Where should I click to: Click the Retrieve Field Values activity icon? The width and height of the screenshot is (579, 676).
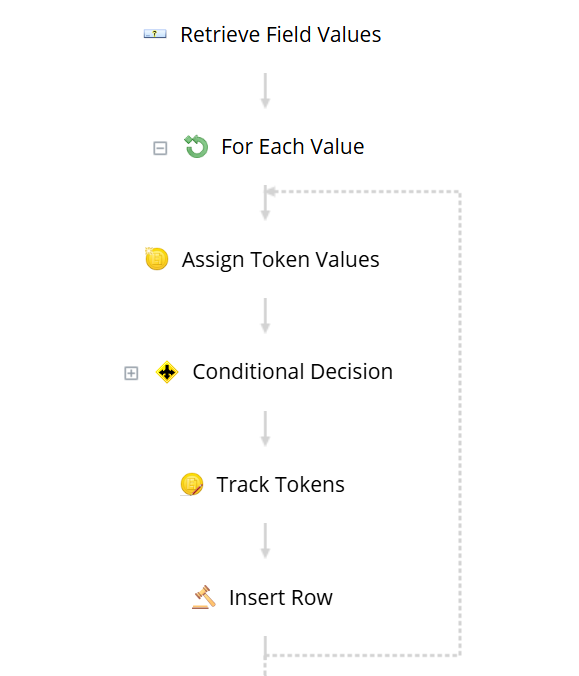pyautogui.click(x=155, y=34)
